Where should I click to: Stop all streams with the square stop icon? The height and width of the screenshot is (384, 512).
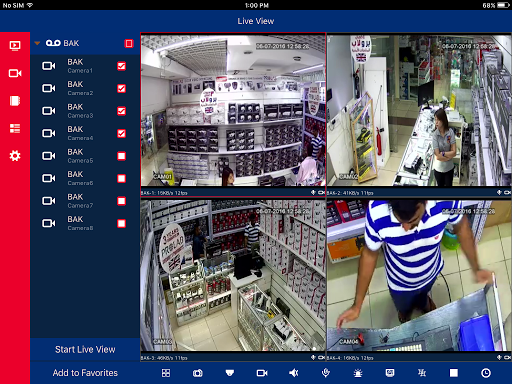point(454,373)
